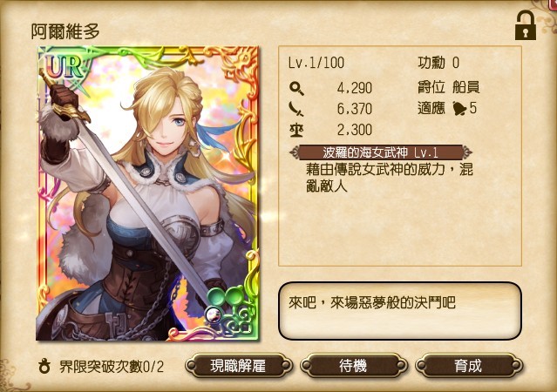The height and width of the screenshot is (392, 557).
Task: Click the green clover emblem on the card
Action: tap(225, 296)
